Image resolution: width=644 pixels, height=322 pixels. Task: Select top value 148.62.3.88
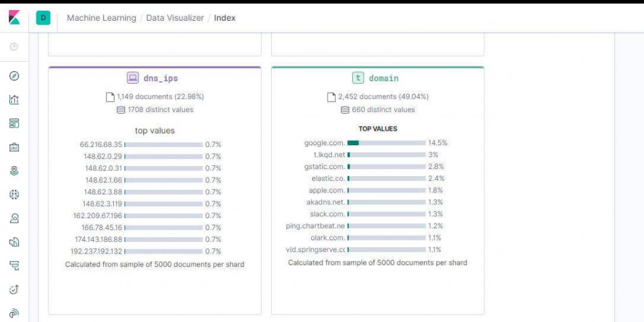[103, 192]
